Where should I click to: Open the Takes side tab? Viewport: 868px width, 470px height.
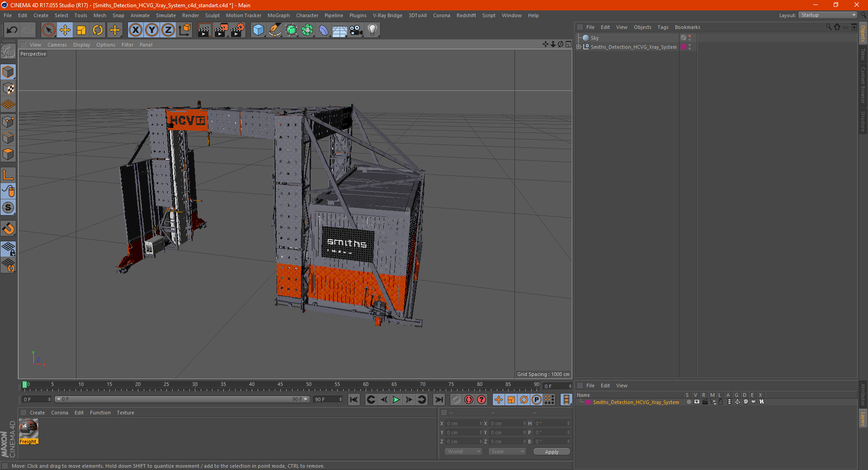click(863, 55)
